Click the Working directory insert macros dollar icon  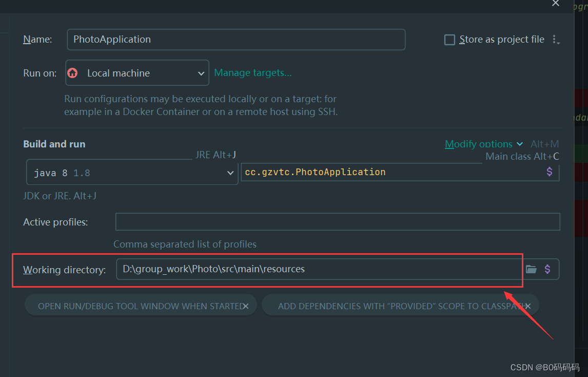coord(547,269)
